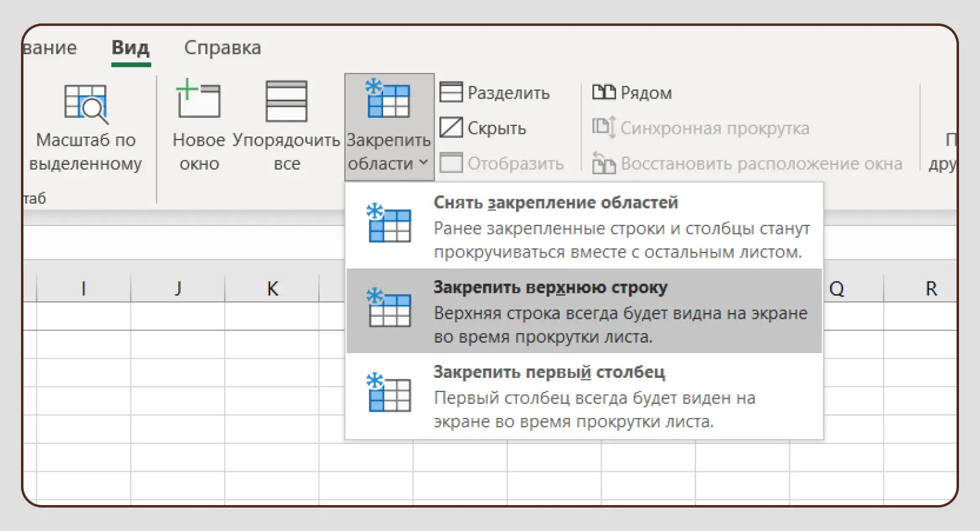The width and height of the screenshot is (980, 531).
Task: Click the Новое окно window icon
Action: pyautogui.click(x=198, y=99)
